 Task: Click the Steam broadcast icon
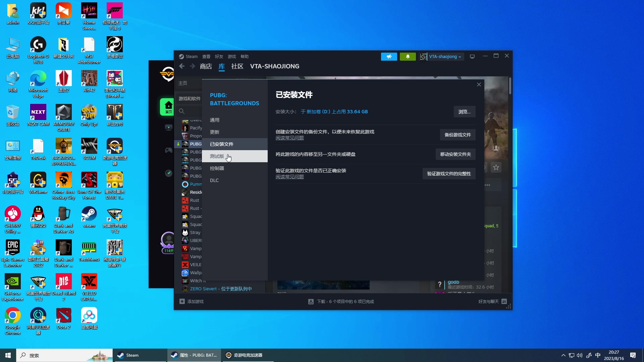coord(389,56)
